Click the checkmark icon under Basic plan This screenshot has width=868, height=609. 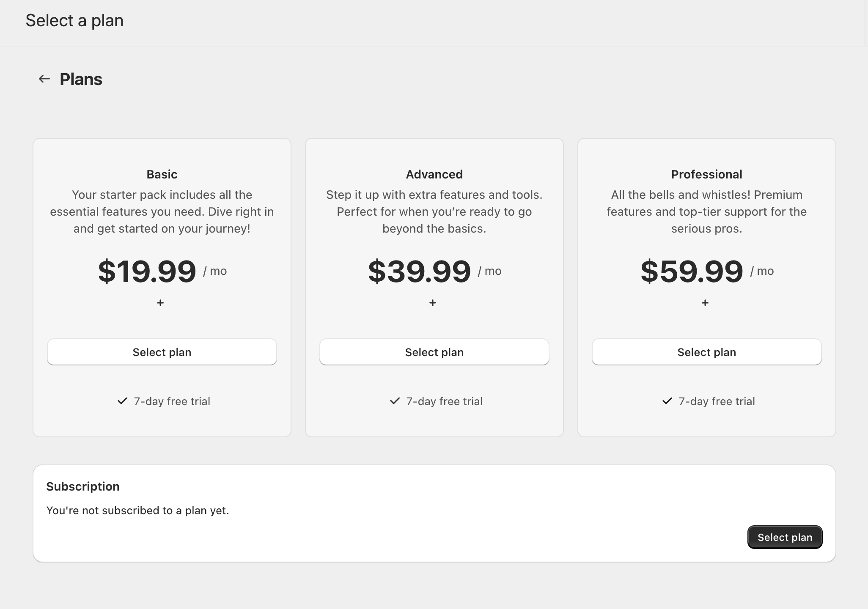pyautogui.click(x=122, y=401)
